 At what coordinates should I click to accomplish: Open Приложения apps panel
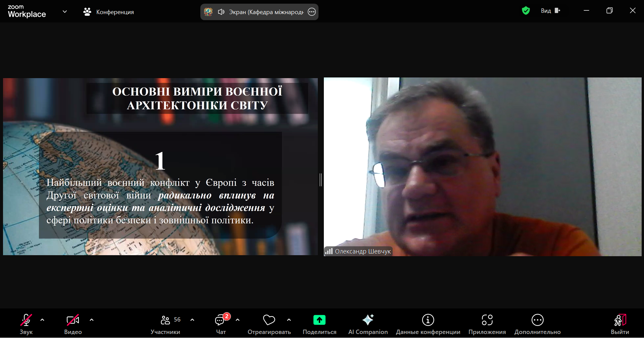point(487,324)
